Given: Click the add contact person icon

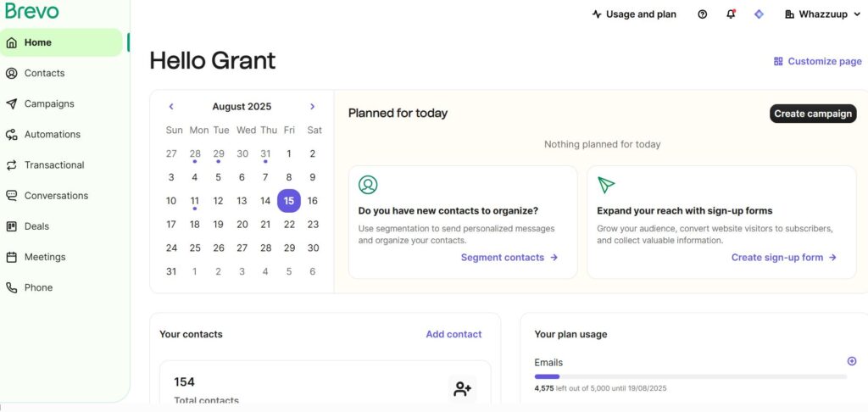Looking at the screenshot, I should pos(462,389).
